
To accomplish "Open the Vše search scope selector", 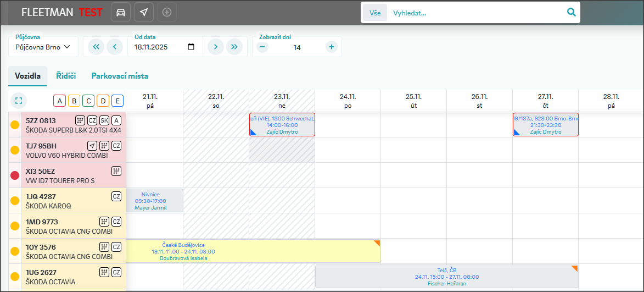I will [375, 13].
